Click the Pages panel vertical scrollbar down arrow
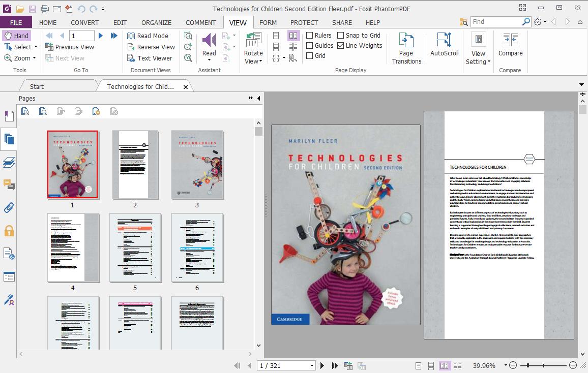Viewport: 588px width, 373px height. (258, 345)
